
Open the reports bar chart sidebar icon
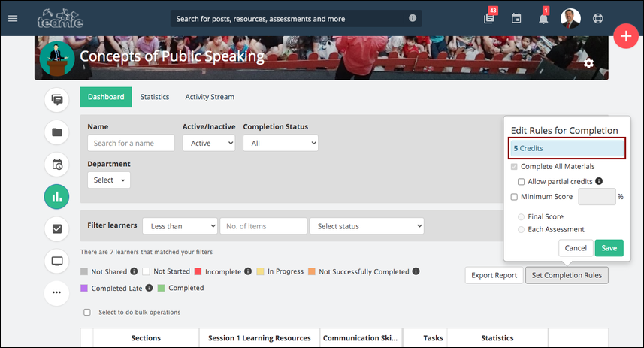tap(56, 197)
